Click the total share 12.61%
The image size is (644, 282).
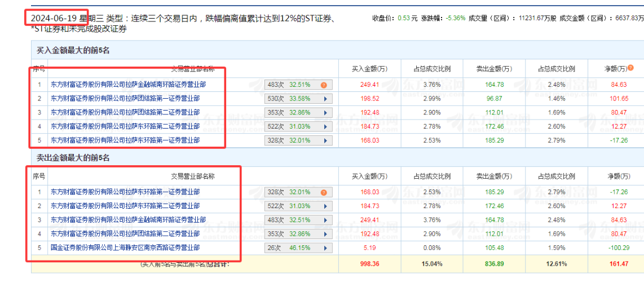point(556,263)
